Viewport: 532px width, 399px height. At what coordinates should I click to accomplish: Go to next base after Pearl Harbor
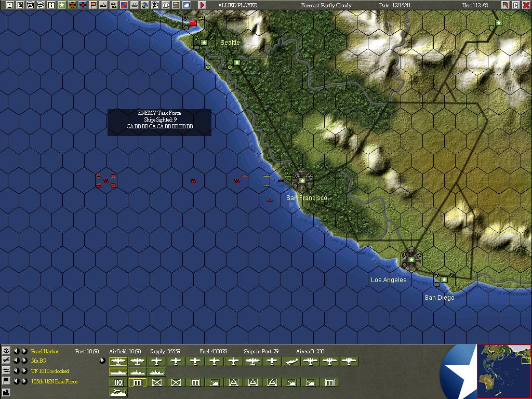tap(24, 351)
